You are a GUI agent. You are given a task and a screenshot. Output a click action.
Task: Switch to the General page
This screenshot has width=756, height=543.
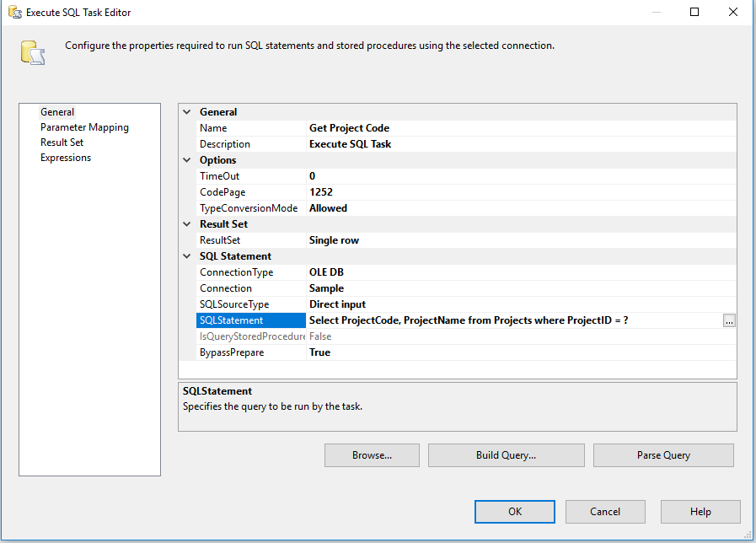point(57,111)
